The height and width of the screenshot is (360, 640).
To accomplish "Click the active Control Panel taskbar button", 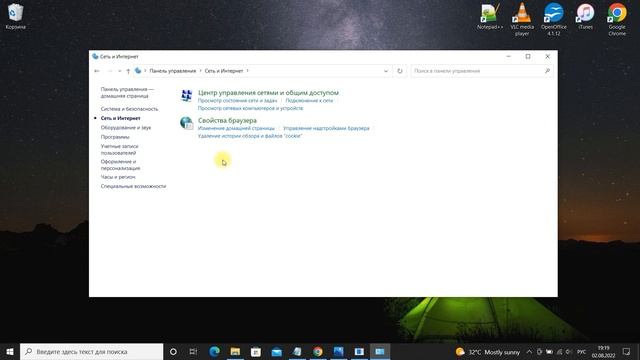I will [380, 351].
